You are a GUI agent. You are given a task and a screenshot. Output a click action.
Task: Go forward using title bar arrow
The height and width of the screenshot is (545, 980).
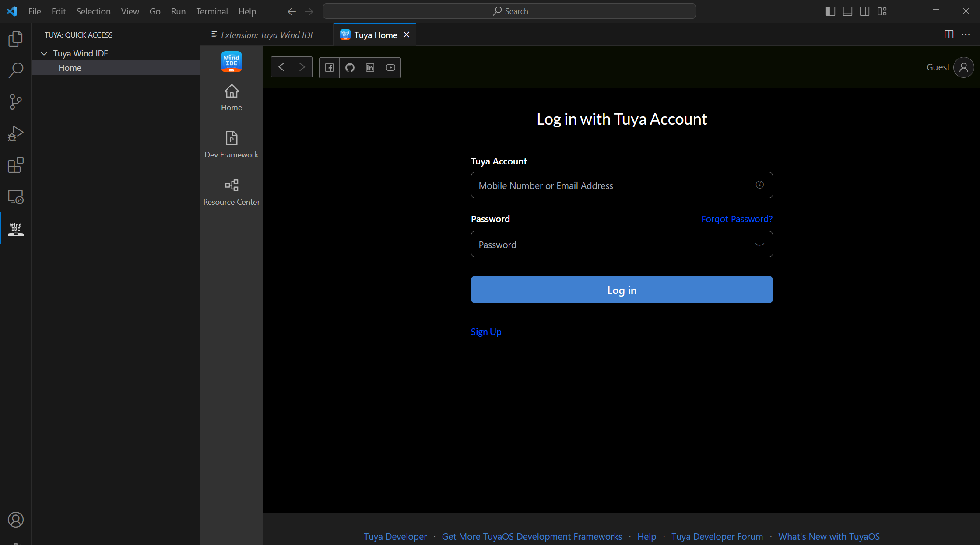click(309, 11)
